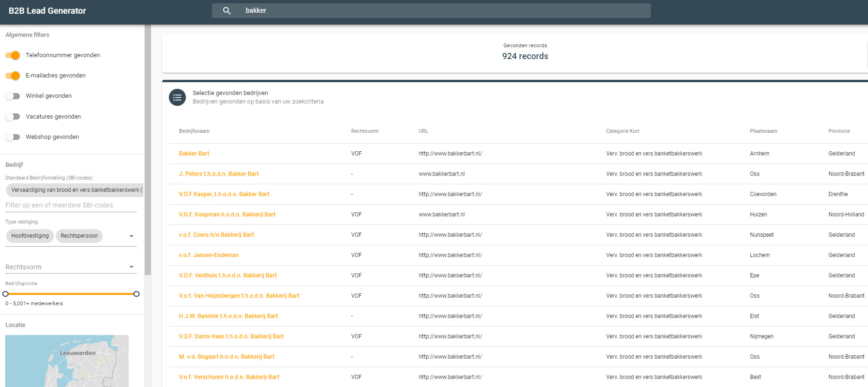
Task: Open V.O.F Kasper, t.h.o.d.n. Bakker Bart
Action: tap(224, 194)
